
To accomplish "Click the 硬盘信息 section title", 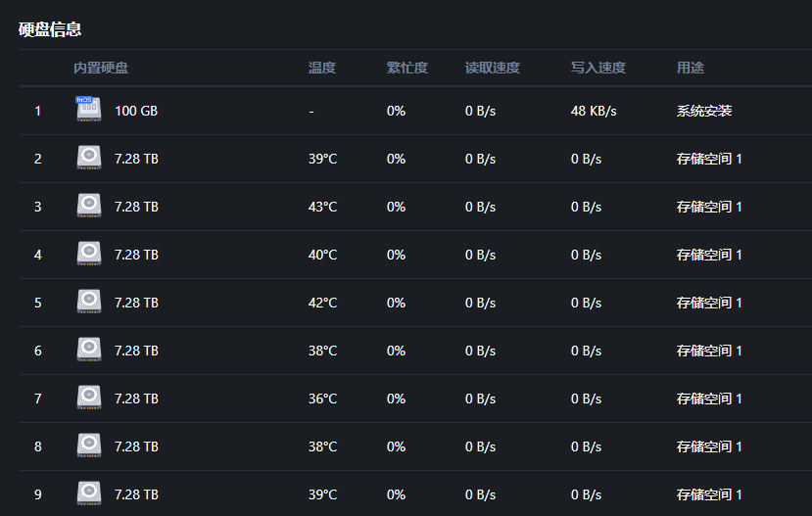I will tap(50, 29).
